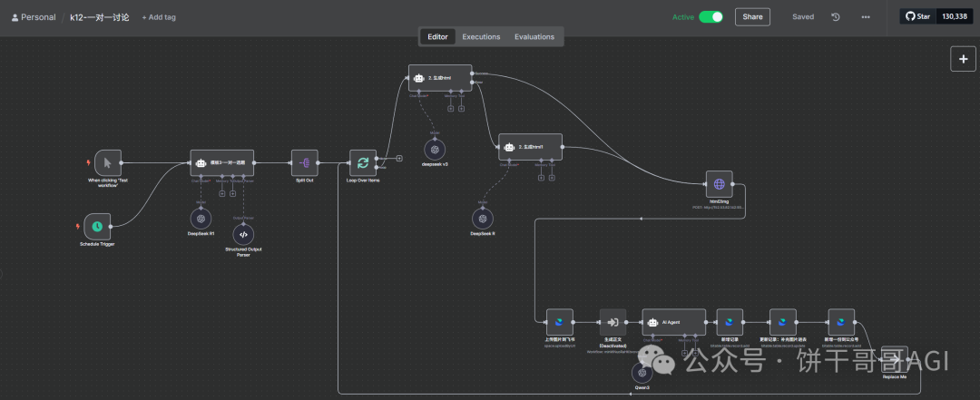Screen dimensions: 980x400
Task: Open the Feishu node before Replace Me
Action: point(841,322)
